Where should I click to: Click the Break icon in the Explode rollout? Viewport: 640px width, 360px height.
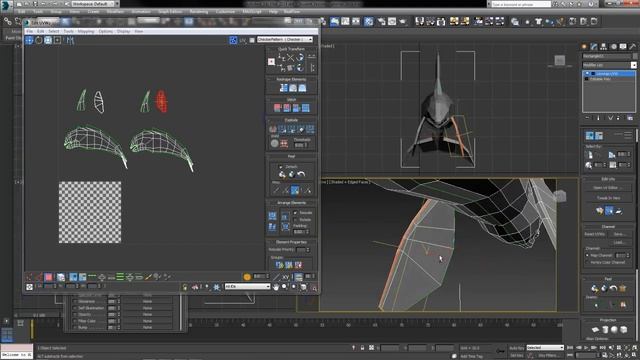[273, 129]
